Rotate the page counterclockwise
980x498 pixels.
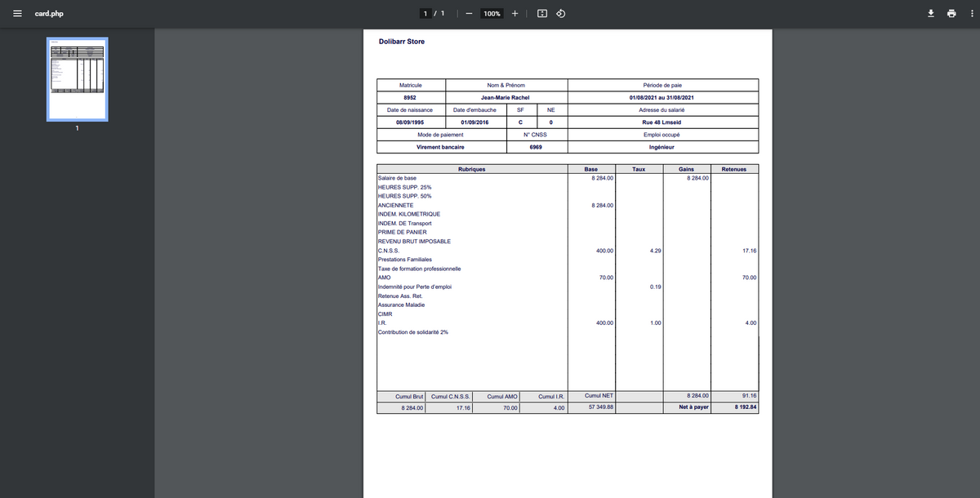click(560, 13)
